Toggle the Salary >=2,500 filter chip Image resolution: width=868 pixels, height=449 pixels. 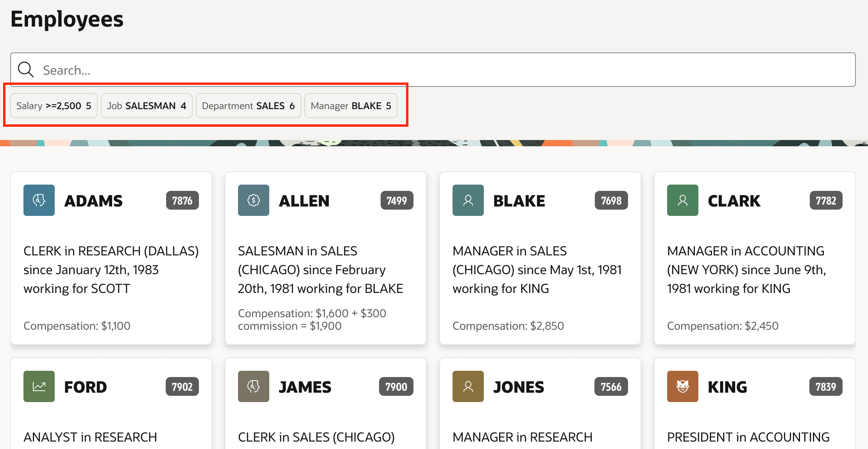tap(54, 106)
